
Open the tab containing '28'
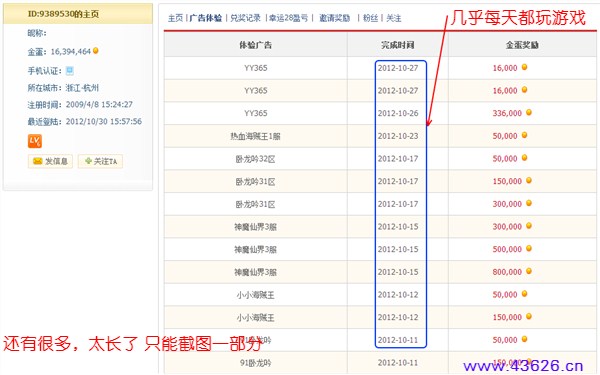pyautogui.click(x=289, y=18)
